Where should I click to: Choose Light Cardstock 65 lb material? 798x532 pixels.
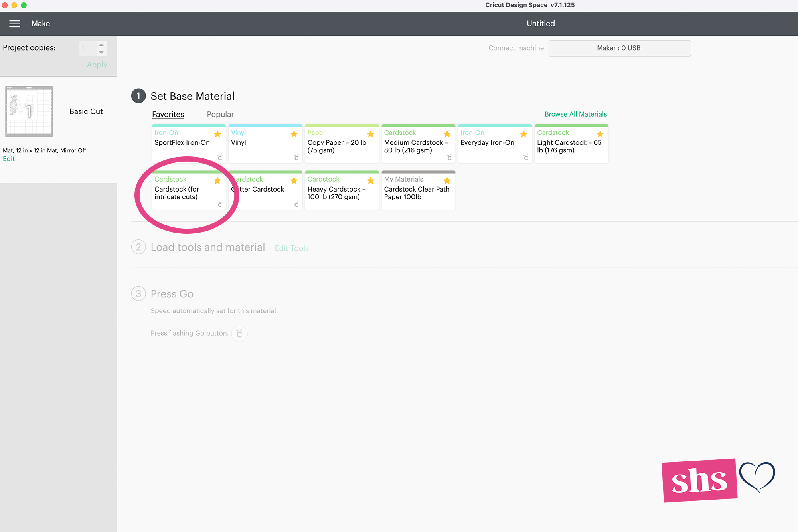(x=572, y=144)
